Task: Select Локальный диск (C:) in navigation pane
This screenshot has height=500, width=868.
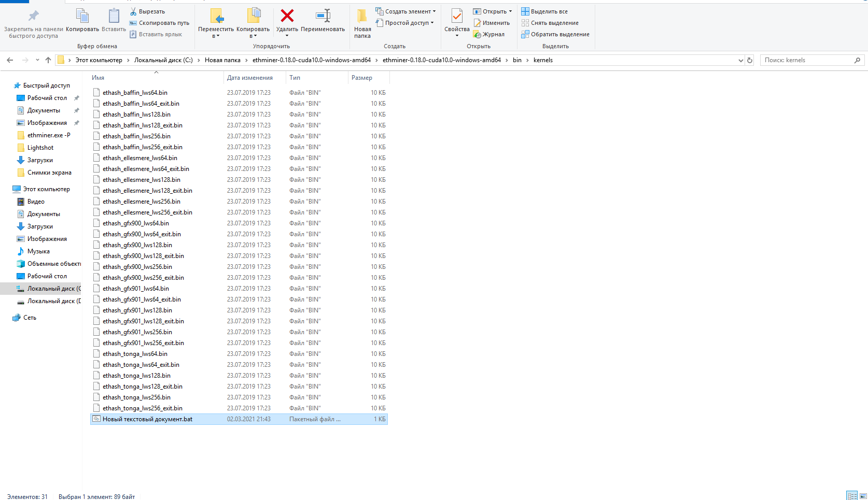Action: pyautogui.click(x=49, y=289)
